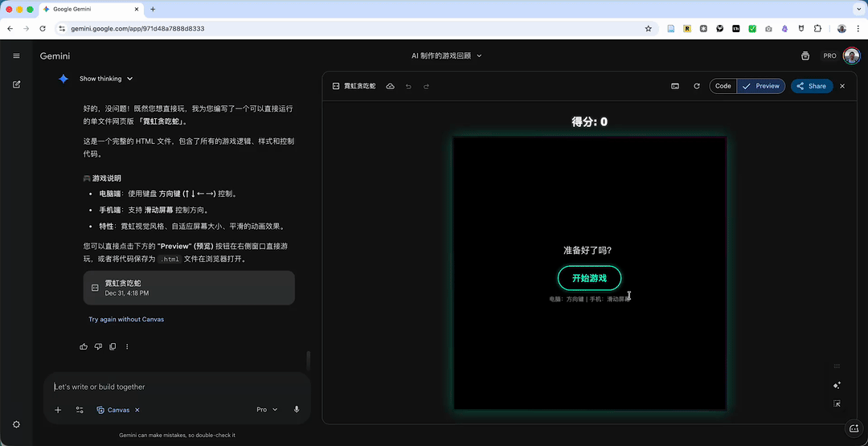Screen dimensions: 868x446
Task: Open the 霓虹贪吃蛇 canvas file card
Action: (x=189, y=288)
